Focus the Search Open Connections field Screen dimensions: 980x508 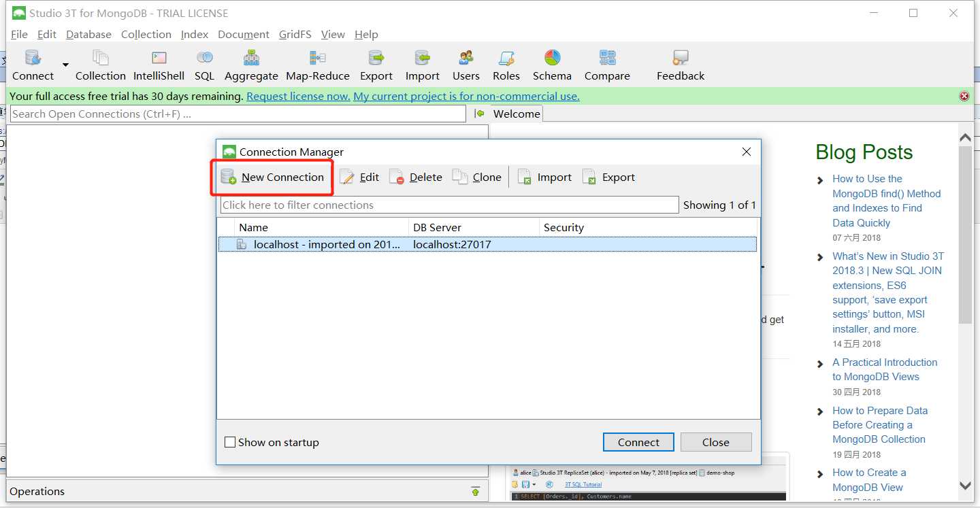(238, 114)
